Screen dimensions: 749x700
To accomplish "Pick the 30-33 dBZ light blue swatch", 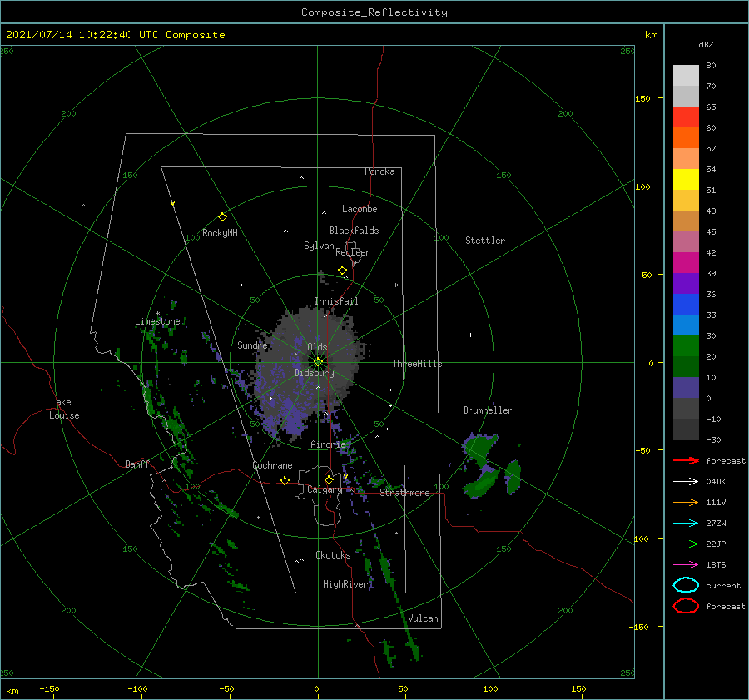I will click(686, 325).
